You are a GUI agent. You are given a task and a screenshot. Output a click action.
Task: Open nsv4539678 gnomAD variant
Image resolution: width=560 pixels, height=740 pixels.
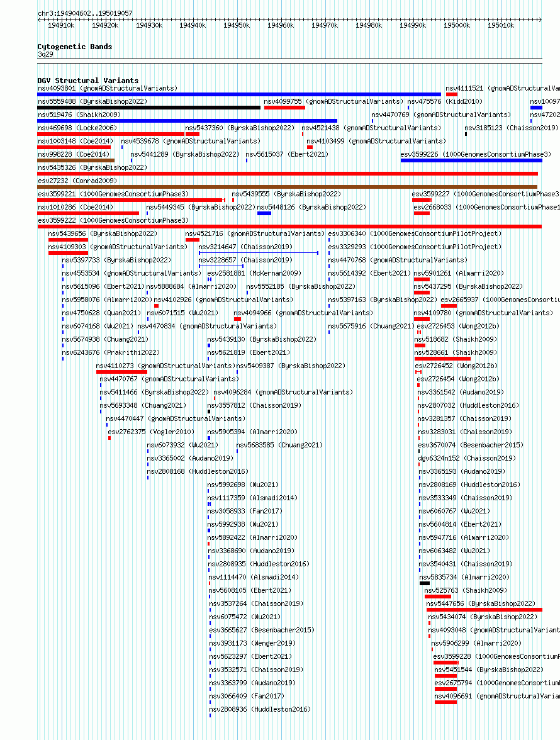click(x=191, y=141)
